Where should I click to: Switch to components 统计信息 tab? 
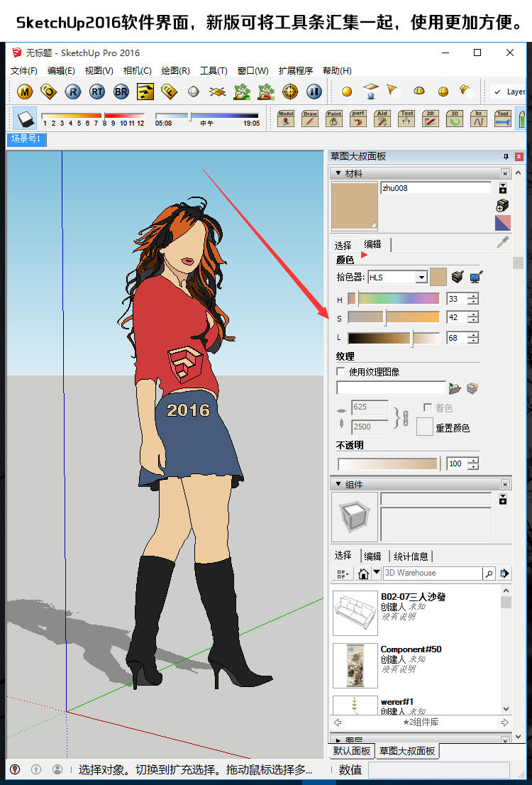411,556
